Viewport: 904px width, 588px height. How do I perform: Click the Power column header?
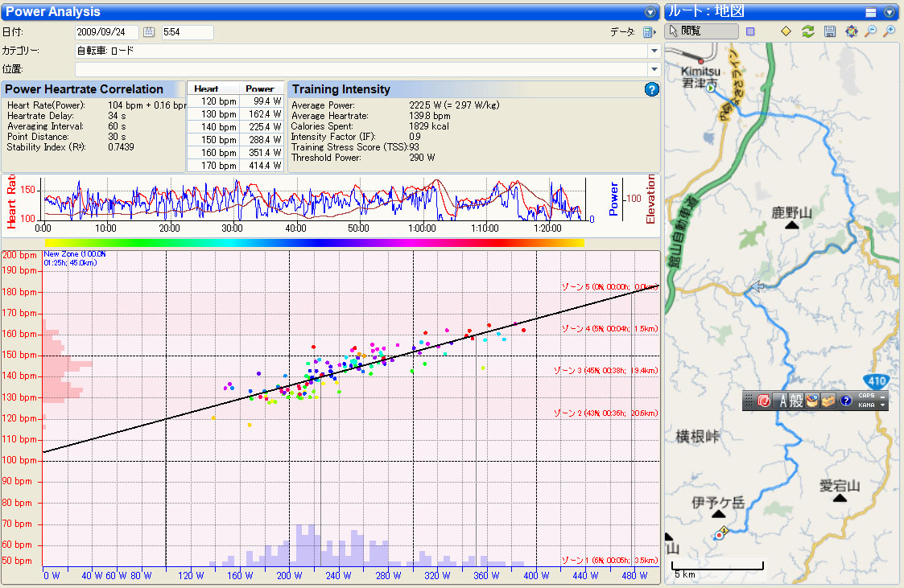[259, 88]
